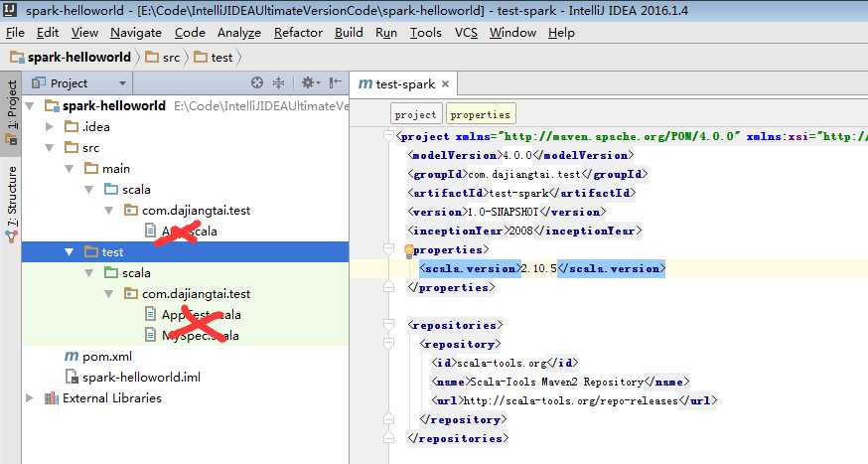Click the main folder icon
The image size is (868, 464).
pos(91,168)
